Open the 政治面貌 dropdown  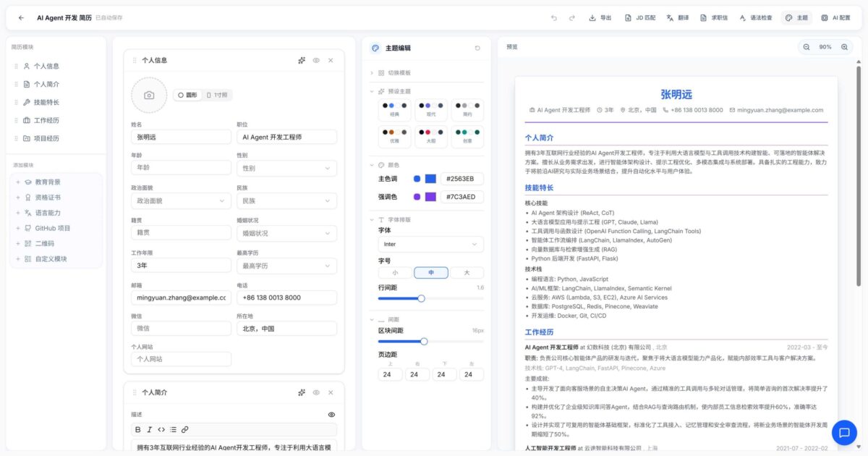181,200
